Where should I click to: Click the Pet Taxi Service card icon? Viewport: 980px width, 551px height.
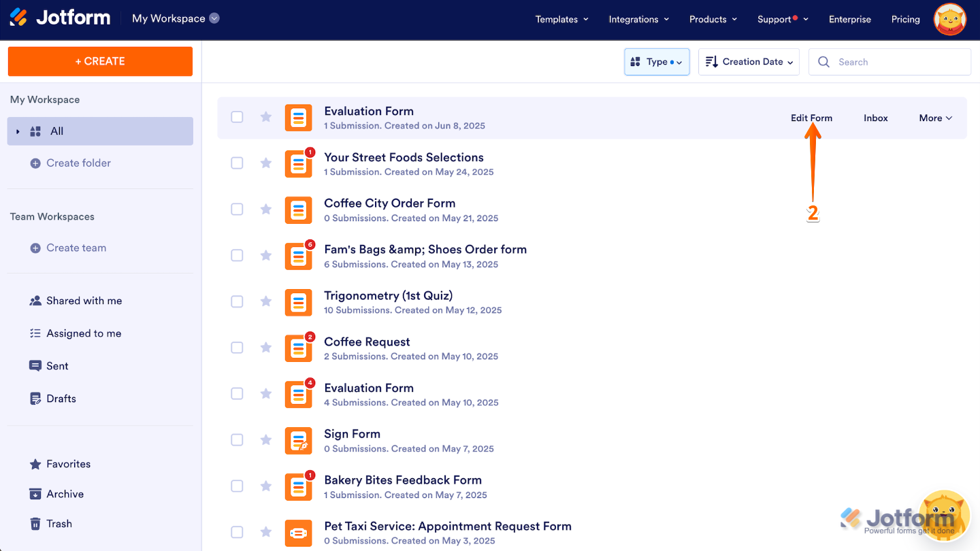pyautogui.click(x=298, y=533)
